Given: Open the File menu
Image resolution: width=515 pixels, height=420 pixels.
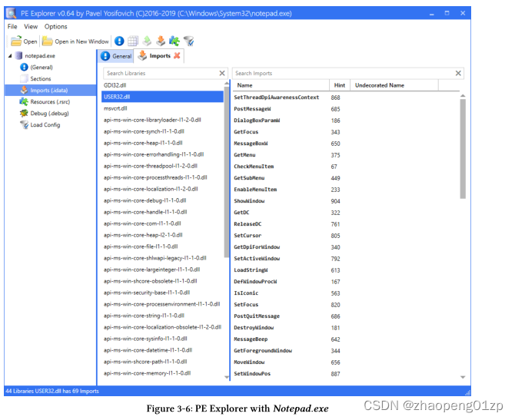Looking at the screenshot, I should click(x=12, y=27).
